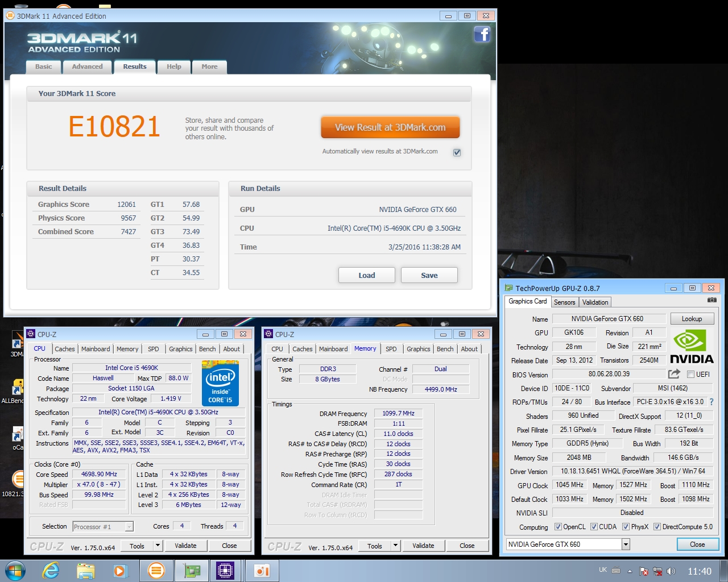This screenshot has height=582, width=728.
Task: Toggle the OpenCL checkbox
Action: (558, 527)
